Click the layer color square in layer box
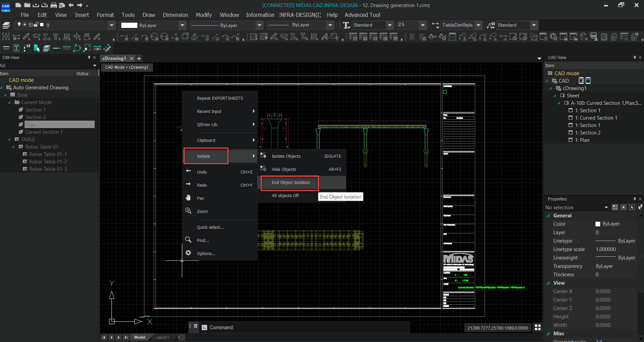Image resolution: width=644 pixels, height=342 pixels. [42, 25]
